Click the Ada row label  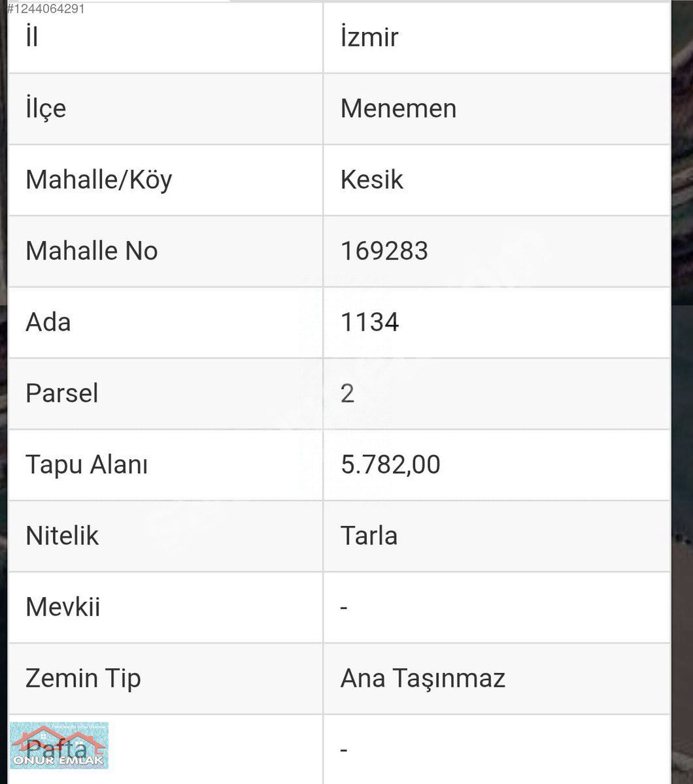[x=48, y=322]
